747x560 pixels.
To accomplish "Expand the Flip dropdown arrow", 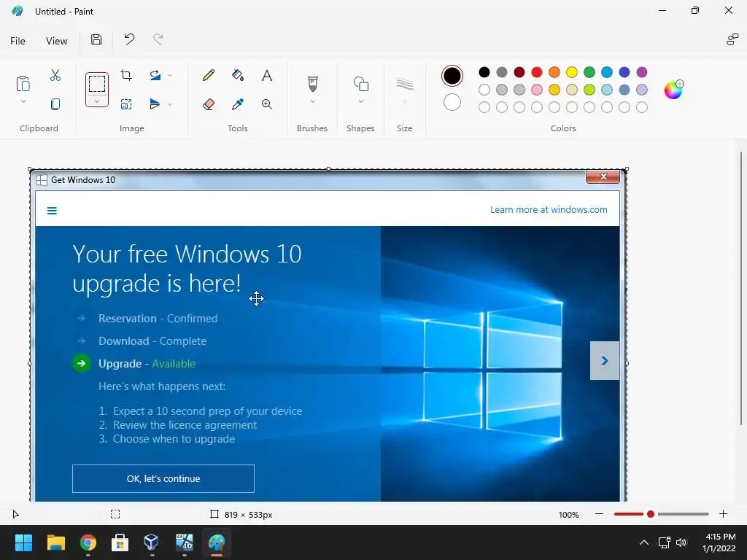I will coord(170,104).
